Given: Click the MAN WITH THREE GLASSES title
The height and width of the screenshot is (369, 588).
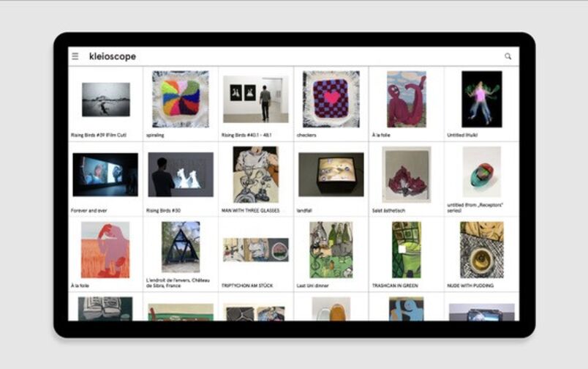Looking at the screenshot, I should tap(251, 211).
